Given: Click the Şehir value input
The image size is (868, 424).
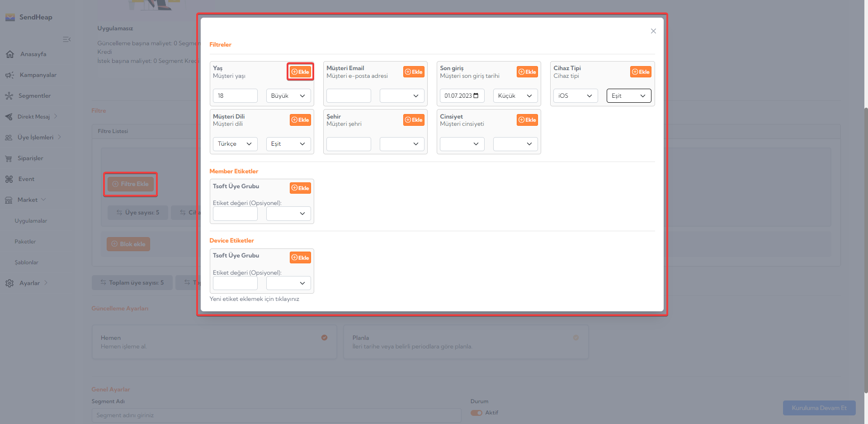Looking at the screenshot, I should click(x=349, y=144).
